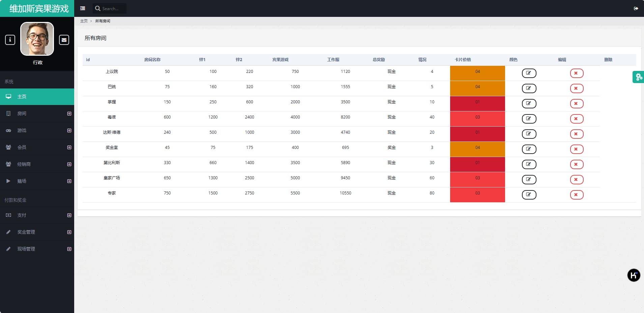Toggle the sidebar with the hamburger icon
The width and height of the screenshot is (644, 313).
point(83,8)
